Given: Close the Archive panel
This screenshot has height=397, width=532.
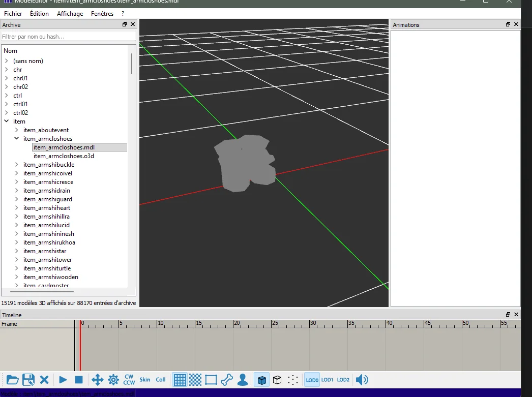Looking at the screenshot, I should [x=133, y=24].
